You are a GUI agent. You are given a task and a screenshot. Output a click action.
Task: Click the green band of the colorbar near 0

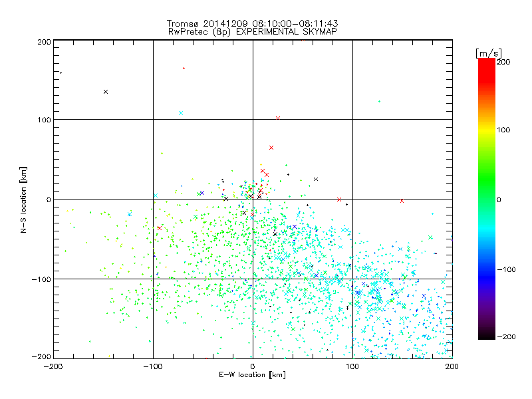(x=487, y=199)
